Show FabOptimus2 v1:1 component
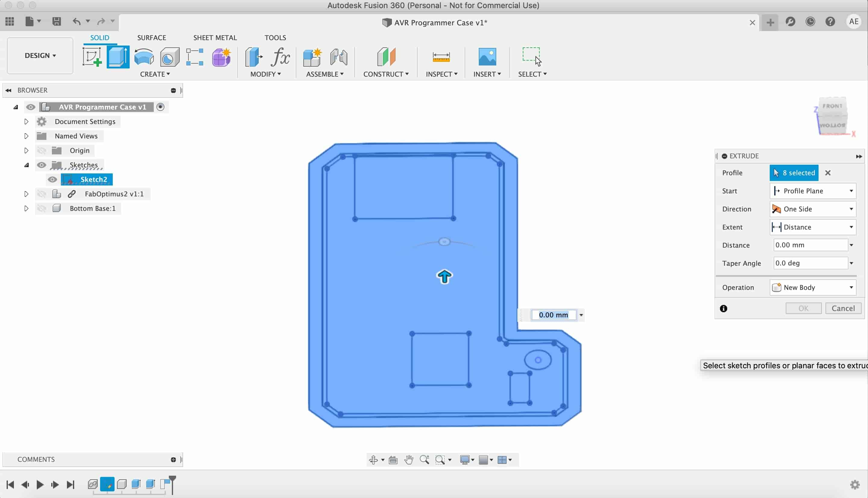Image resolution: width=868 pixels, height=498 pixels. tap(41, 194)
